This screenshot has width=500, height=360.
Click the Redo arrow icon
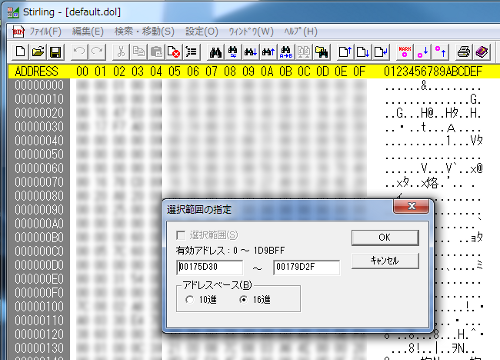tap(97, 52)
